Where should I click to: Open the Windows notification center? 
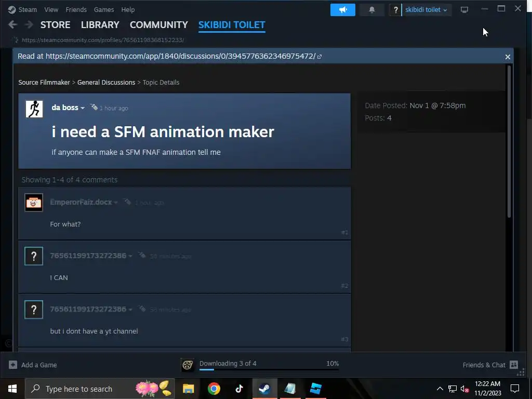(x=515, y=389)
